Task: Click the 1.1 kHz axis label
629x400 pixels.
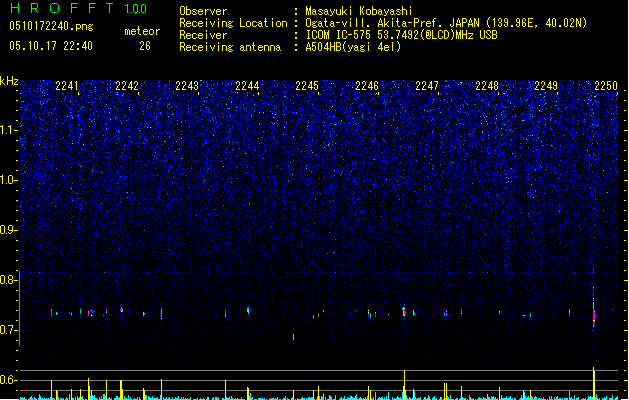Action: [x=9, y=130]
